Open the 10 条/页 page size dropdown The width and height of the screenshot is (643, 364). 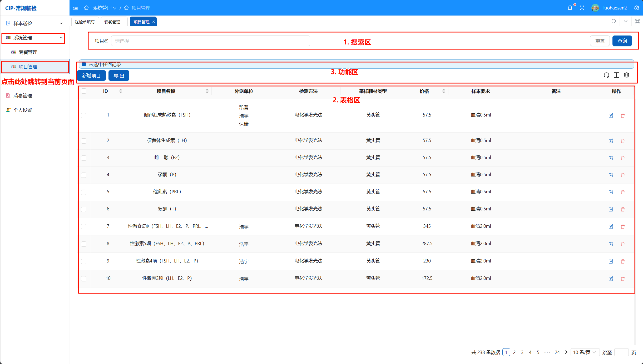click(585, 352)
